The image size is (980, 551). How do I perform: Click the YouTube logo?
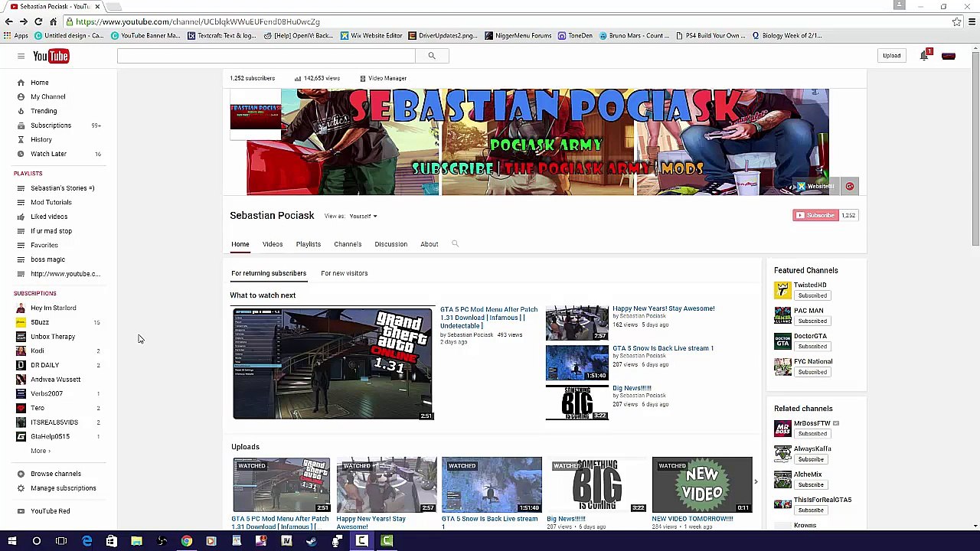coord(51,56)
